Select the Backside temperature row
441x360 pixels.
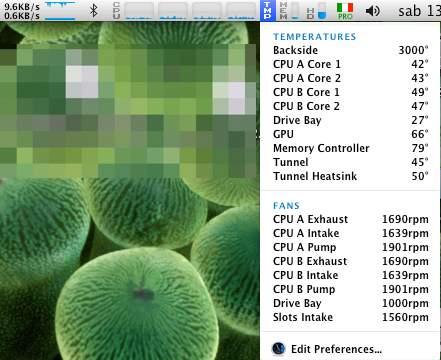350,50
